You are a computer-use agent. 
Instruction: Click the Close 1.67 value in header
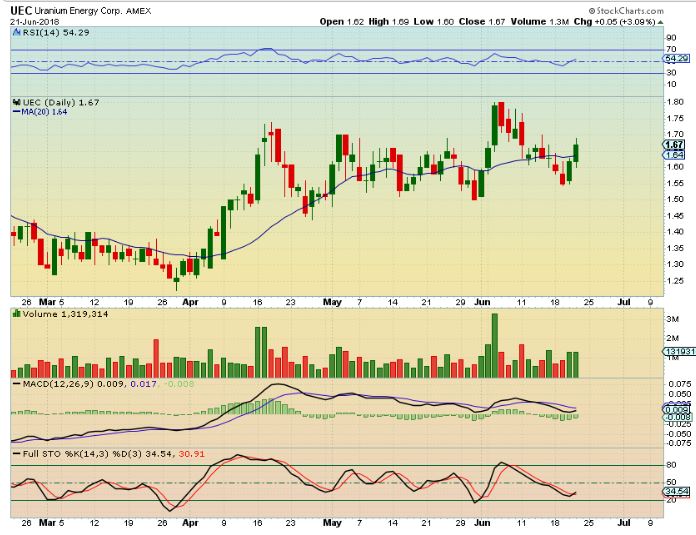coord(482,22)
